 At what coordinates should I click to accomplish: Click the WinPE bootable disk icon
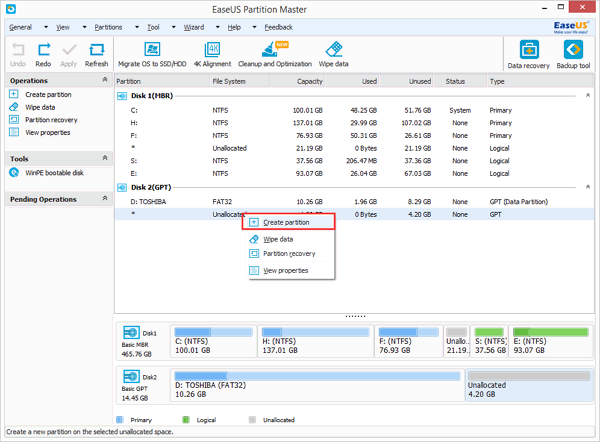click(14, 173)
